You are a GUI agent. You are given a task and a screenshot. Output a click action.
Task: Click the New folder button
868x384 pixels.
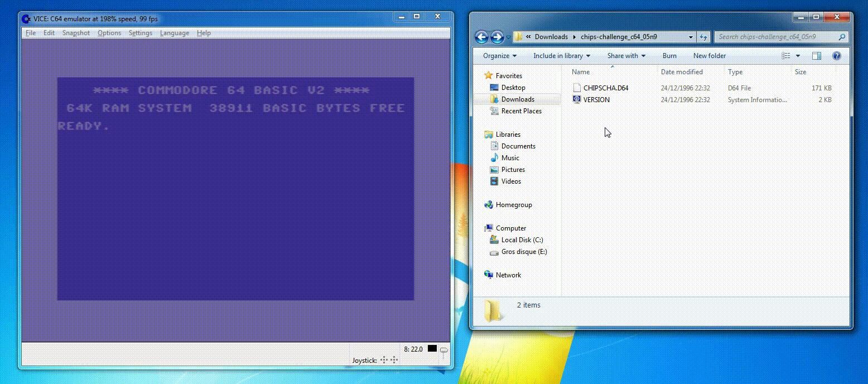click(709, 56)
